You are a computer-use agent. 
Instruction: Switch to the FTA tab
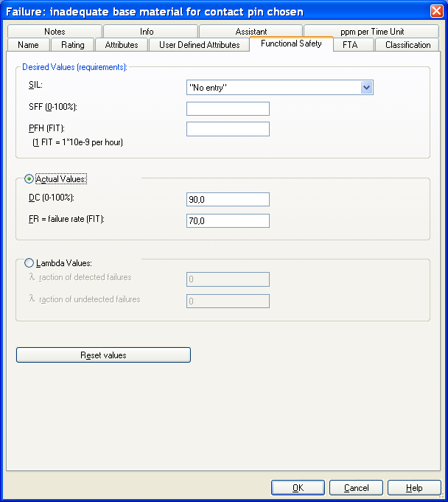click(x=350, y=45)
